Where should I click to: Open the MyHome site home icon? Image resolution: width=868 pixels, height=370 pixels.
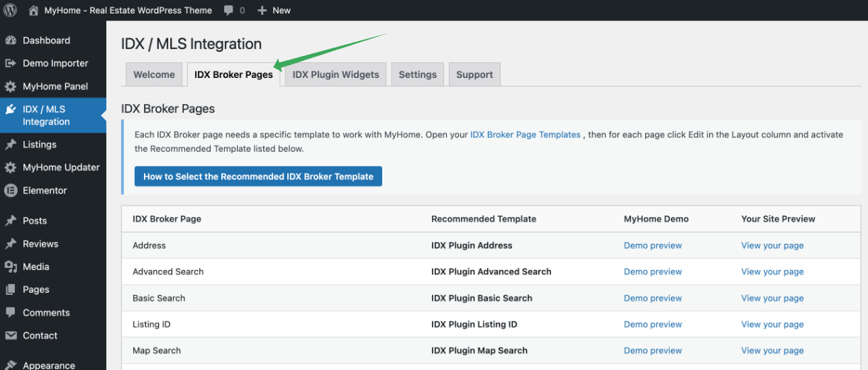click(x=33, y=10)
